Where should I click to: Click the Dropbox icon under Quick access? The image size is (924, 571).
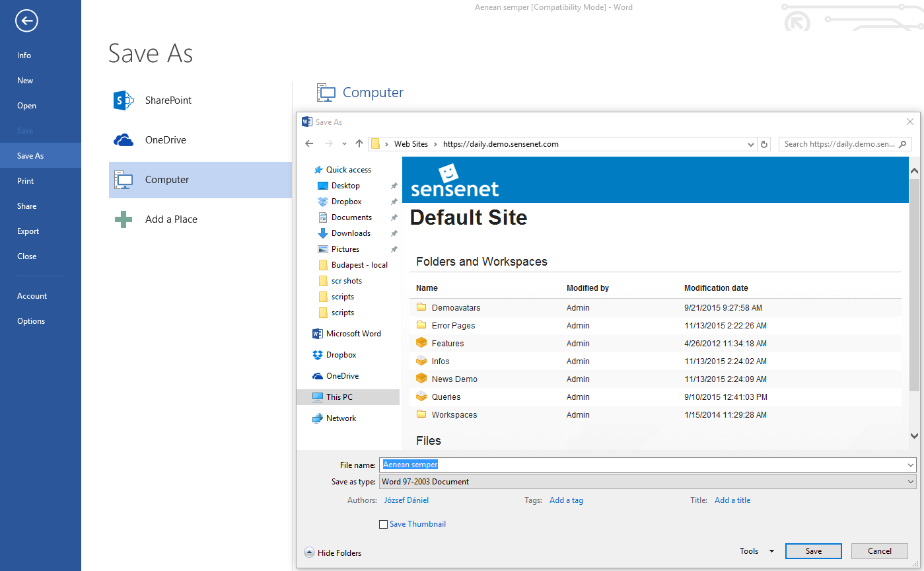(323, 202)
